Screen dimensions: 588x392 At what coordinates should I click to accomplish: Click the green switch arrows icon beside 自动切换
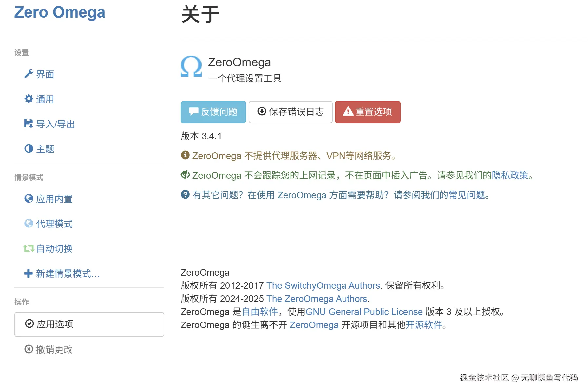click(x=29, y=248)
